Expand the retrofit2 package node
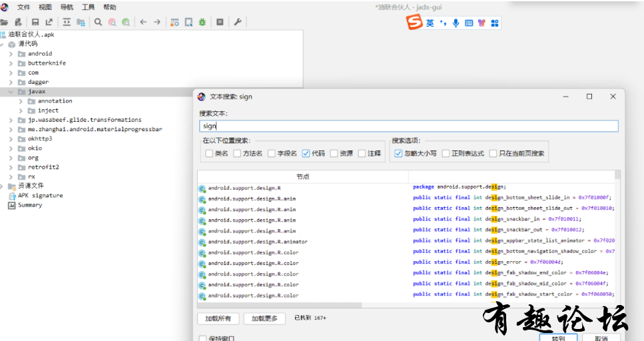 point(11,167)
